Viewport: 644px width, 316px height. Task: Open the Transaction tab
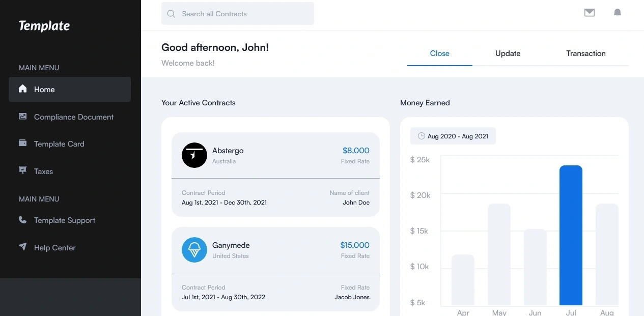coord(586,53)
